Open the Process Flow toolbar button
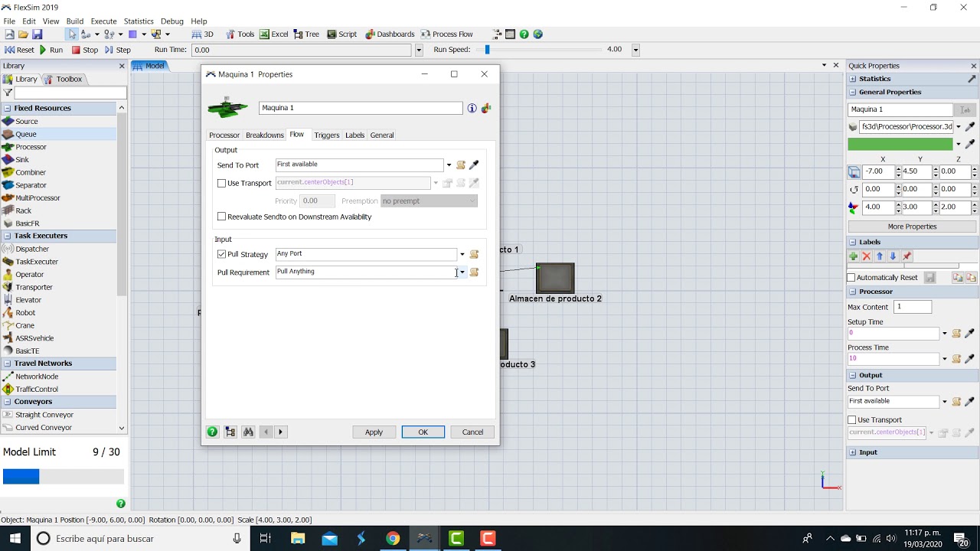This screenshot has width=980, height=551. click(446, 34)
